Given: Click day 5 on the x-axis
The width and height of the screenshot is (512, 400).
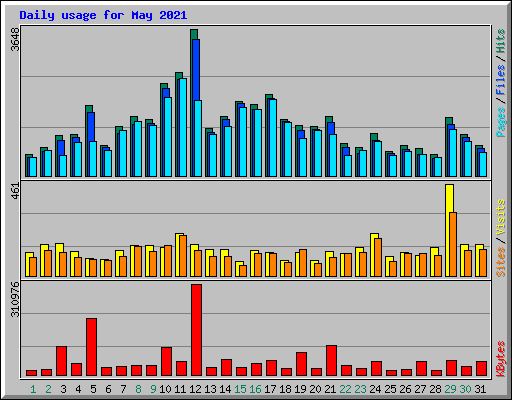Looking at the screenshot, I should tap(93, 389).
